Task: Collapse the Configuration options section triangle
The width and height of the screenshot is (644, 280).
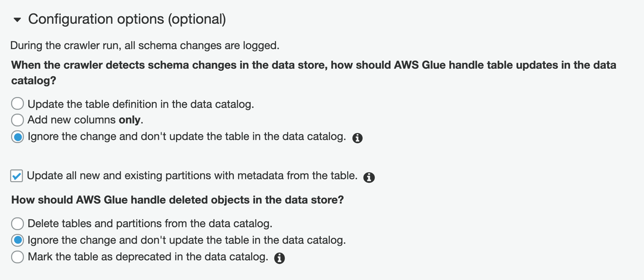Action: [x=17, y=20]
